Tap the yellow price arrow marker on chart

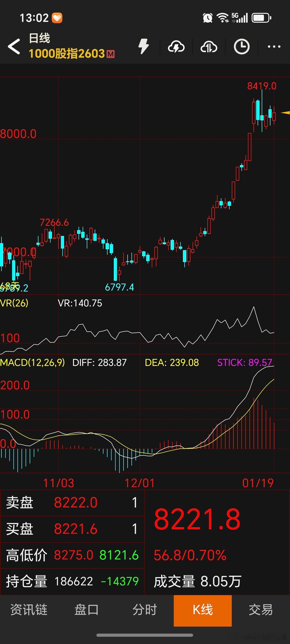(285, 113)
